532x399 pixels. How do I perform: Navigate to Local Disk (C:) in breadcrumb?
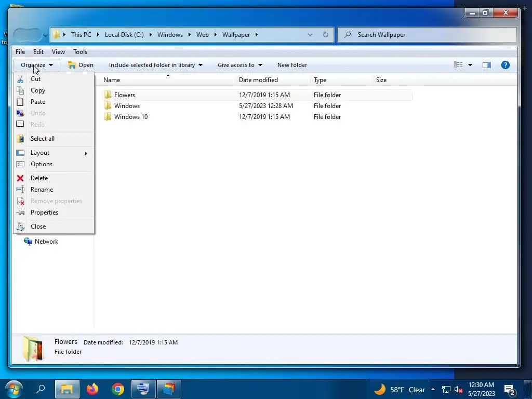point(124,35)
